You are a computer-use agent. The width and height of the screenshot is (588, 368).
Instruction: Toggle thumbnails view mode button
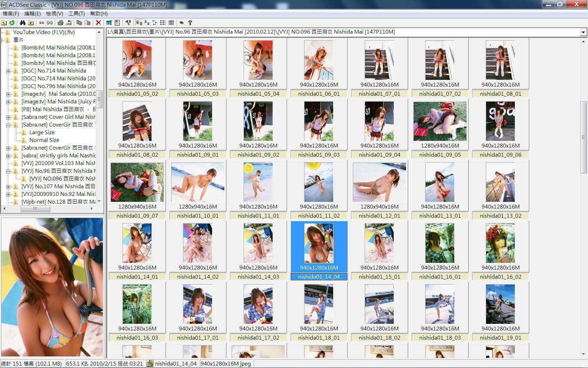pos(139,23)
